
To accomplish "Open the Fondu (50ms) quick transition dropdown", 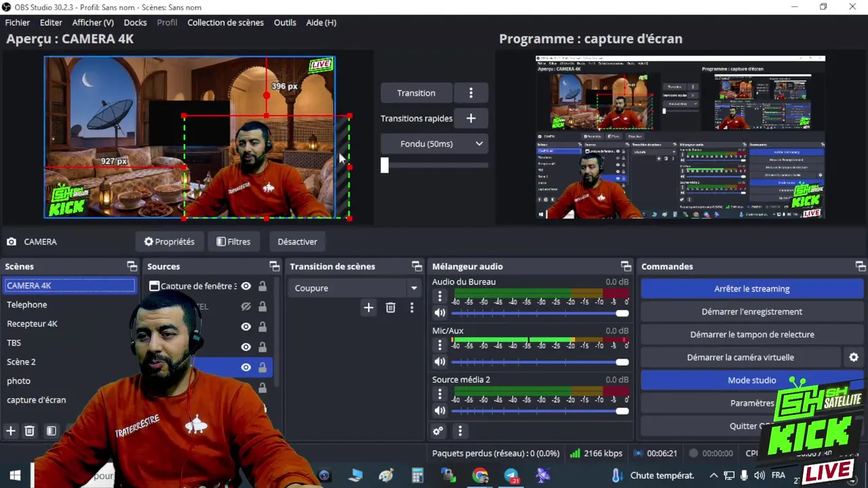I will click(x=434, y=144).
